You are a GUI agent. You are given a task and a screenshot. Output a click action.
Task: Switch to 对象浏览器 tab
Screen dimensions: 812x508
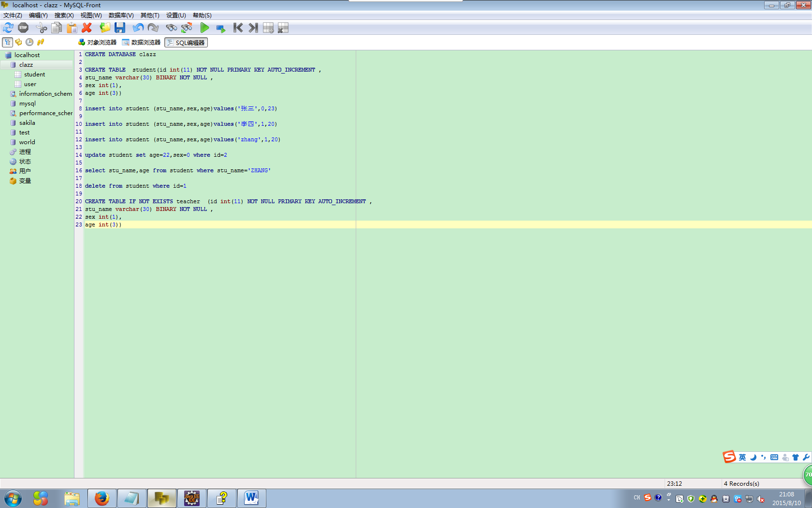pos(97,43)
